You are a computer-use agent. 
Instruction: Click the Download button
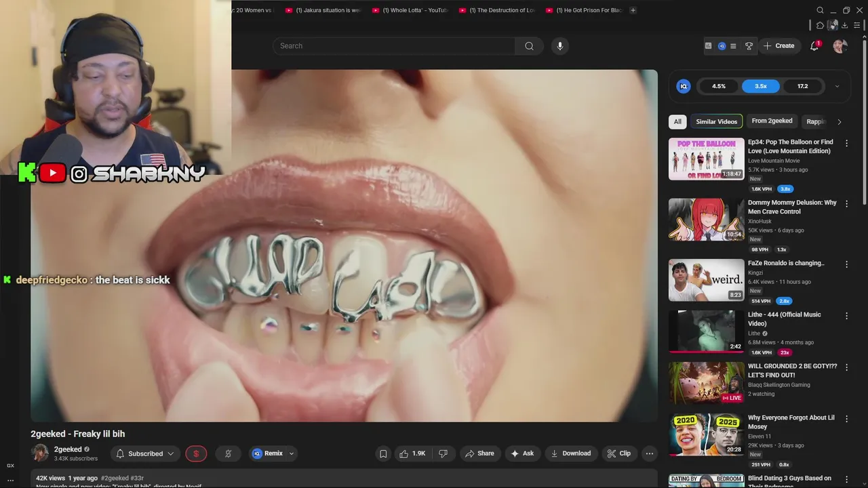point(570,453)
